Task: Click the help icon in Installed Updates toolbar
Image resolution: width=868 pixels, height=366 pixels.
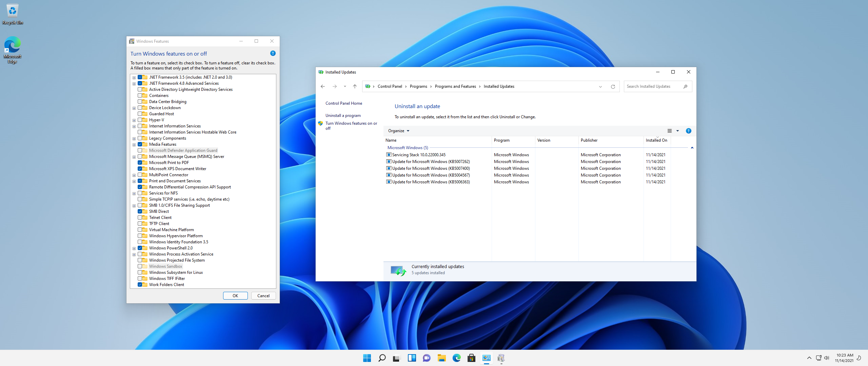Action: [x=688, y=131]
